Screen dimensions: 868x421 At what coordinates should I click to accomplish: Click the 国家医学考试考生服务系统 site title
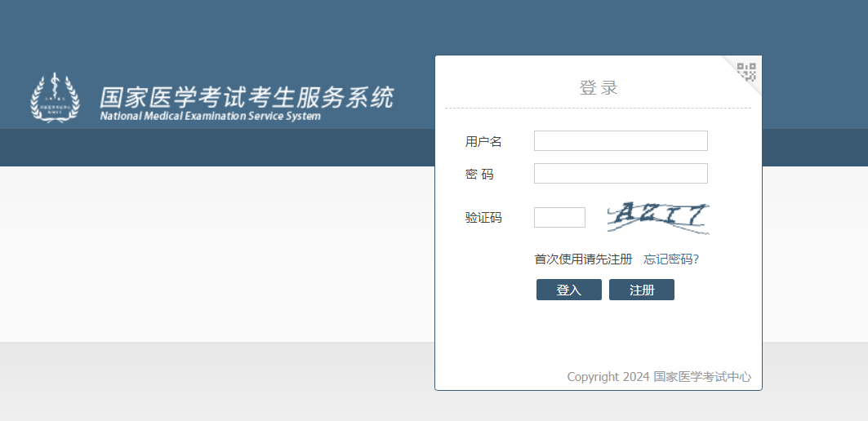(246, 96)
